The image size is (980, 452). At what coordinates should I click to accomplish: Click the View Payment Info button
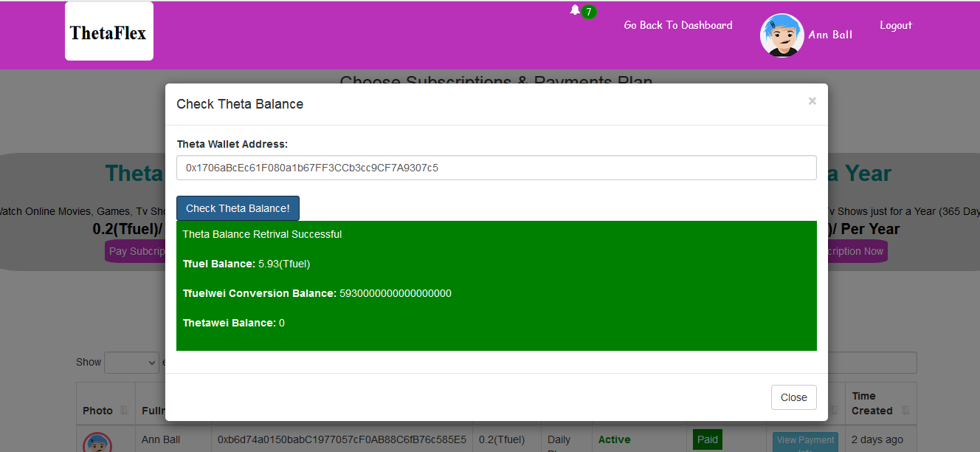click(805, 442)
